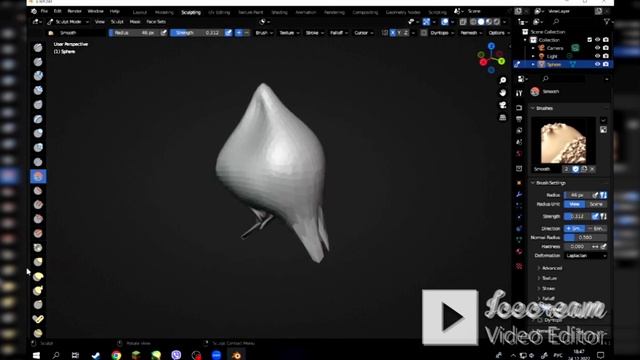Click the viewport pan hand icon
Image resolution: width=640 pixels, height=360 pixels.
pyautogui.click(x=503, y=93)
